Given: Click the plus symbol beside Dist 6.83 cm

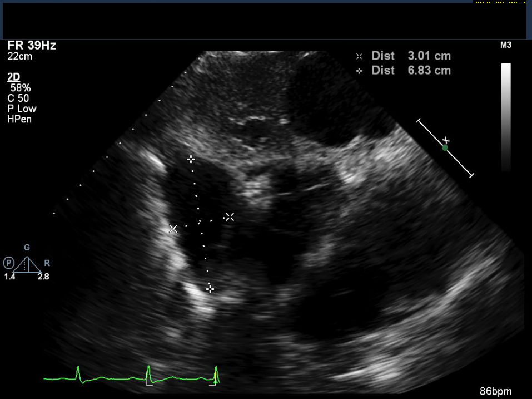Looking at the screenshot, I should click(360, 71).
